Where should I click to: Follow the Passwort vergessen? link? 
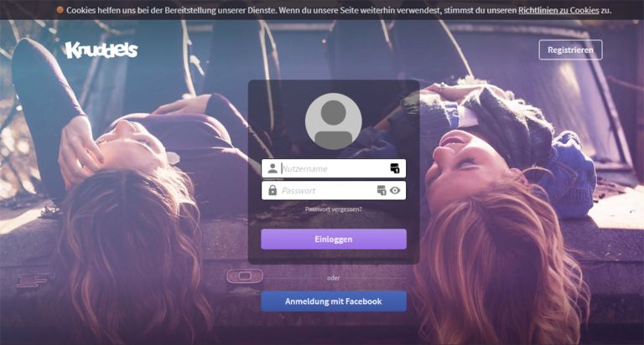[334, 209]
